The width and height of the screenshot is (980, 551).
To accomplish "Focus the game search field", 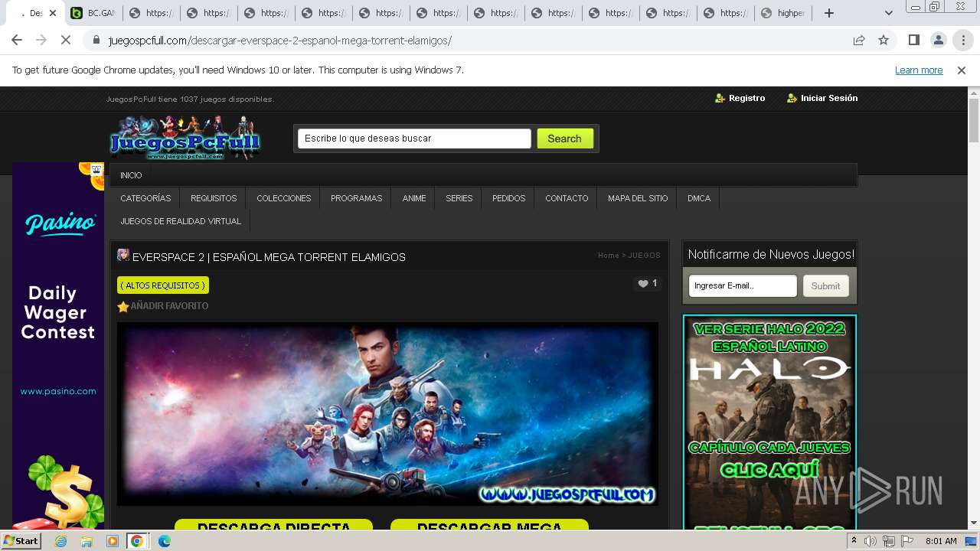I will pyautogui.click(x=414, y=139).
